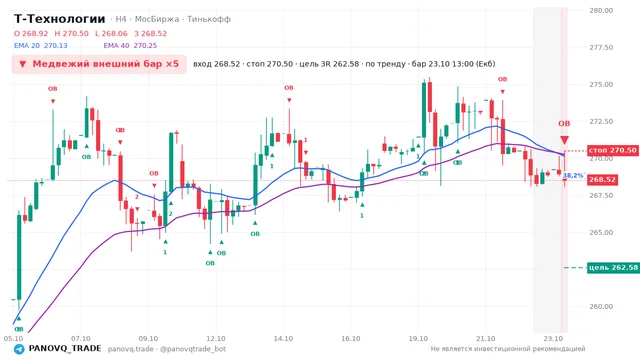Image resolution: width=640 pixels, height=360 pixels.
Task: Click the "277.50" price axis label
Action: [601, 47]
